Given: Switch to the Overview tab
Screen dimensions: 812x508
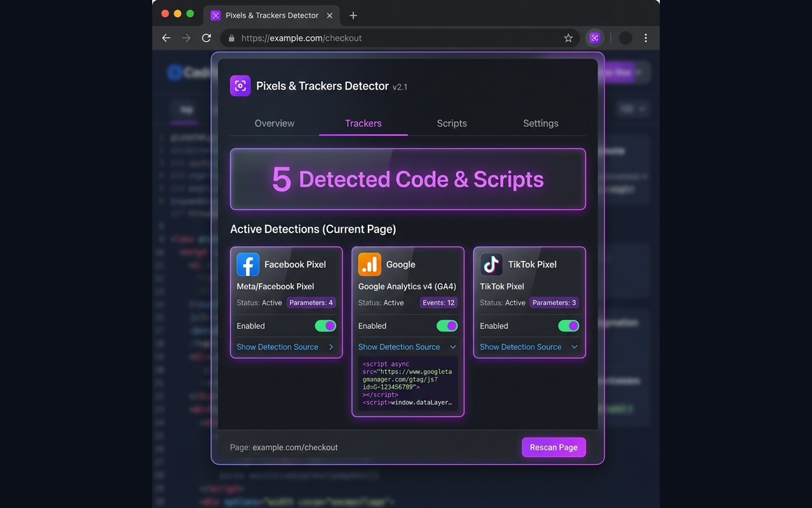Looking at the screenshot, I should point(275,123).
